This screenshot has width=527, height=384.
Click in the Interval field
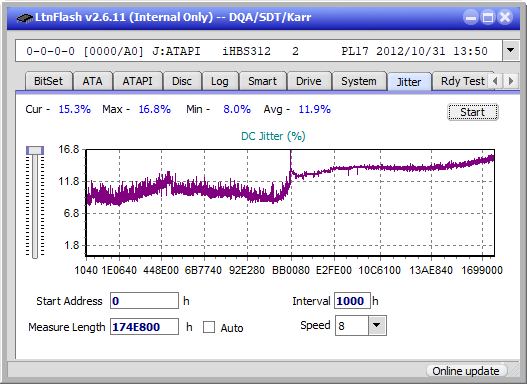click(352, 301)
